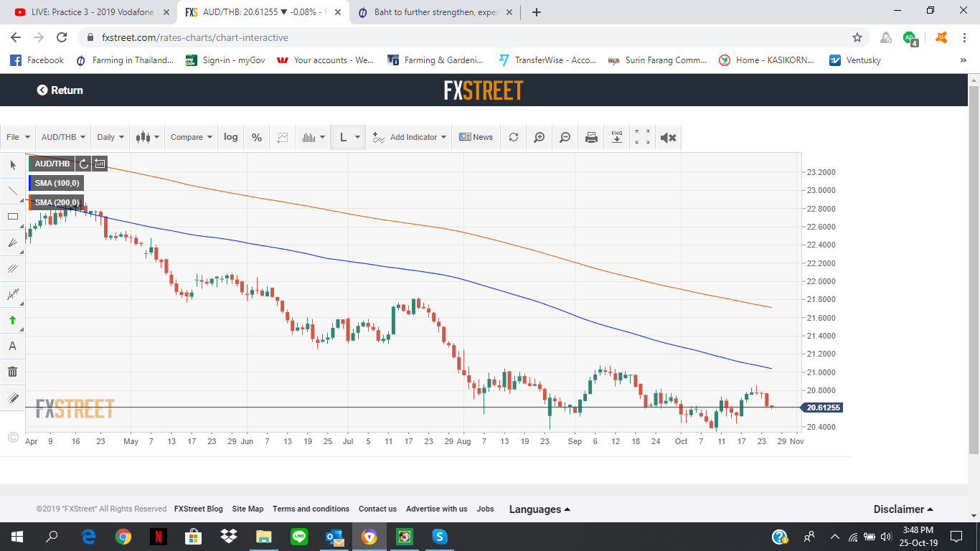Screen dimensions: 980x551
Task: Select the parallel channel lines tool
Action: [12, 268]
